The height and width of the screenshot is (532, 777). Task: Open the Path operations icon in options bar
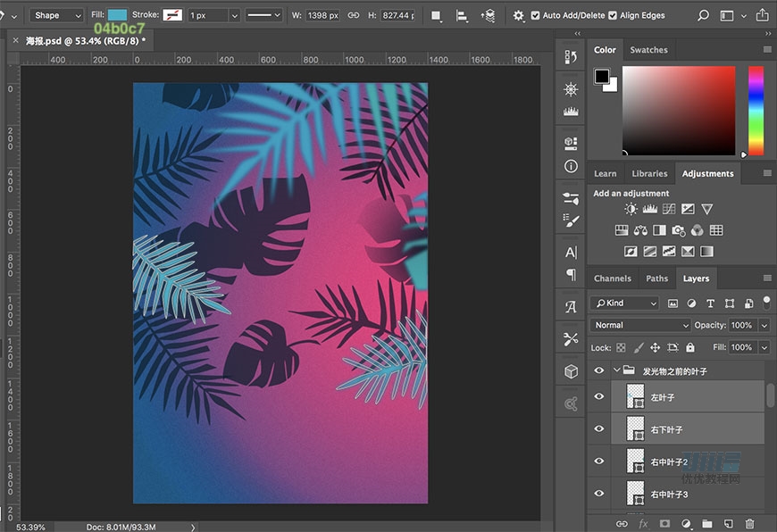(x=436, y=15)
